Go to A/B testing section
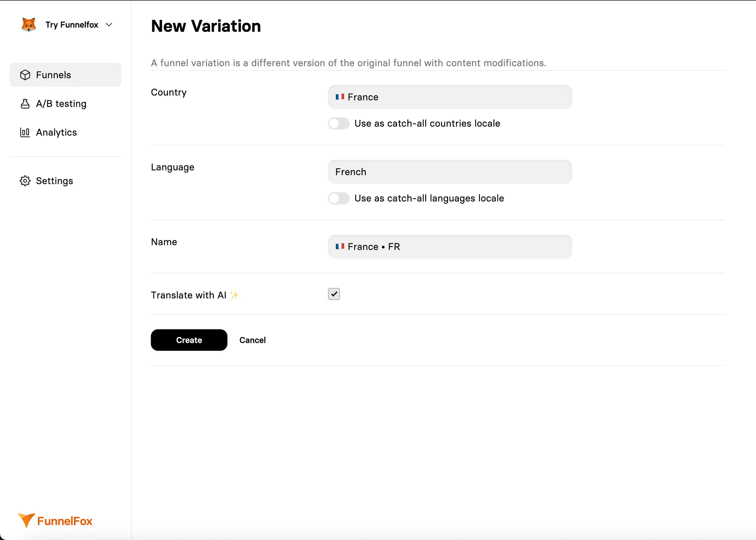 (61, 104)
